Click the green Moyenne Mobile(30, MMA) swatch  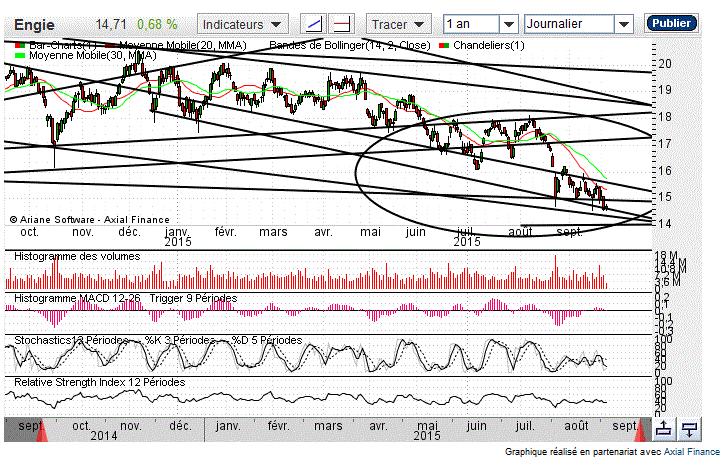pos(20,55)
